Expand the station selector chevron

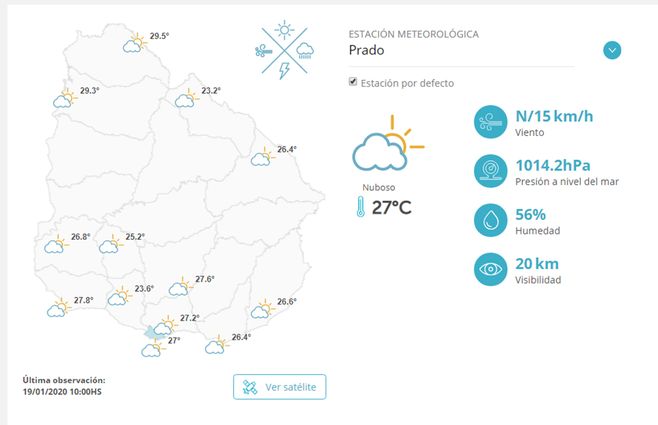coord(613,50)
